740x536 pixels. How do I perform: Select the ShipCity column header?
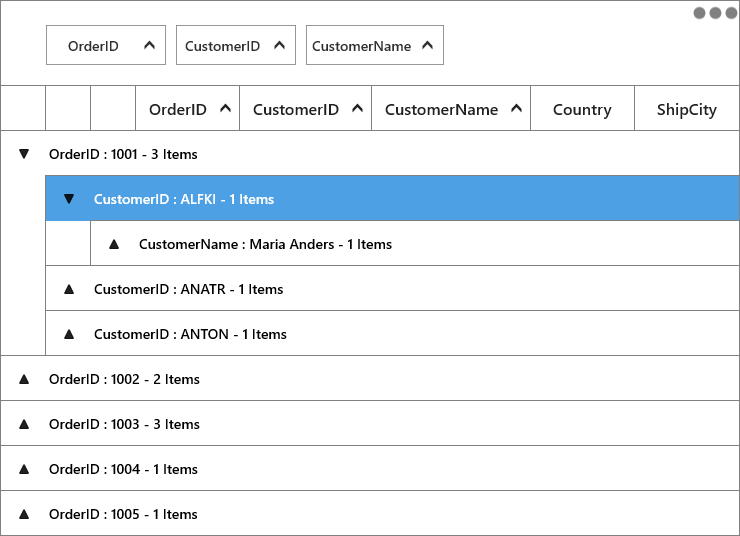(x=687, y=108)
